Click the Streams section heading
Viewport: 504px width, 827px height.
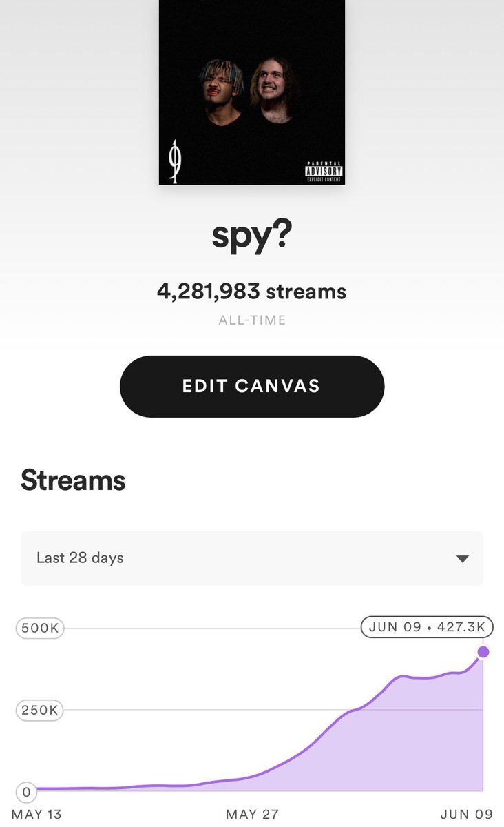point(73,480)
